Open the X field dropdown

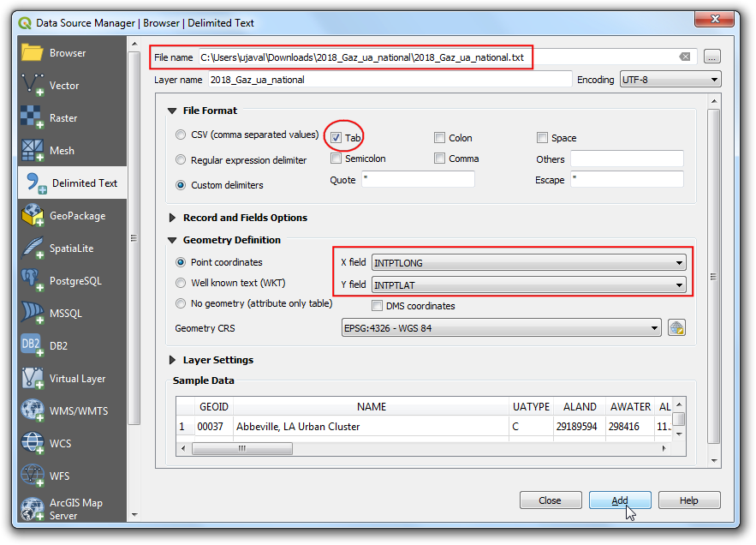click(529, 263)
